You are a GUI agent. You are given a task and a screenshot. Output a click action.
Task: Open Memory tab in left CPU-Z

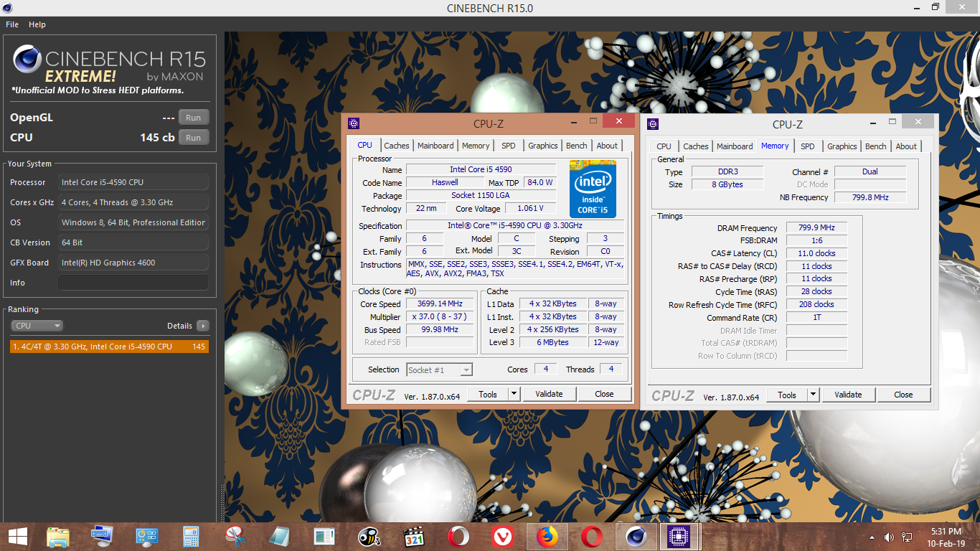pos(476,146)
